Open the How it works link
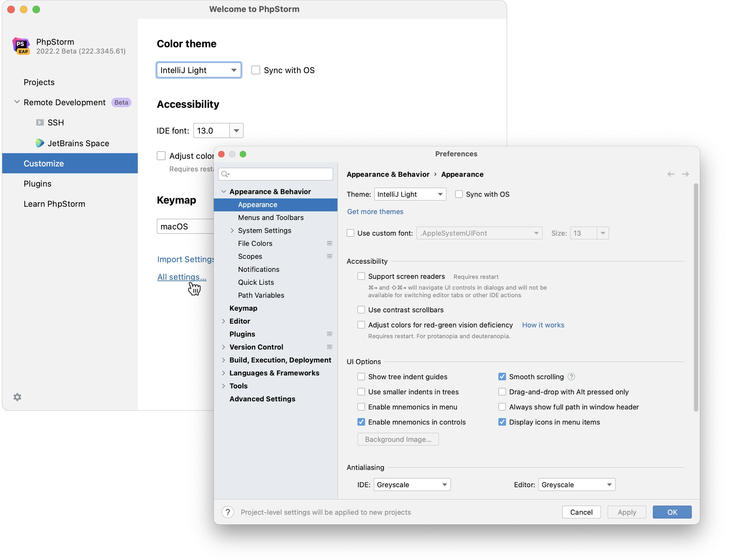The image size is (740, 560). click(x=543, y=325)
